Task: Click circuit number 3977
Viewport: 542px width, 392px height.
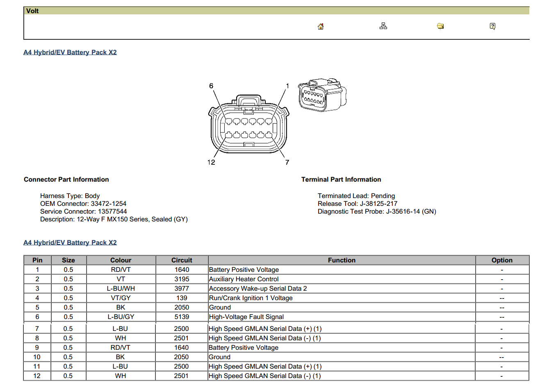Action: pos(182,288)
